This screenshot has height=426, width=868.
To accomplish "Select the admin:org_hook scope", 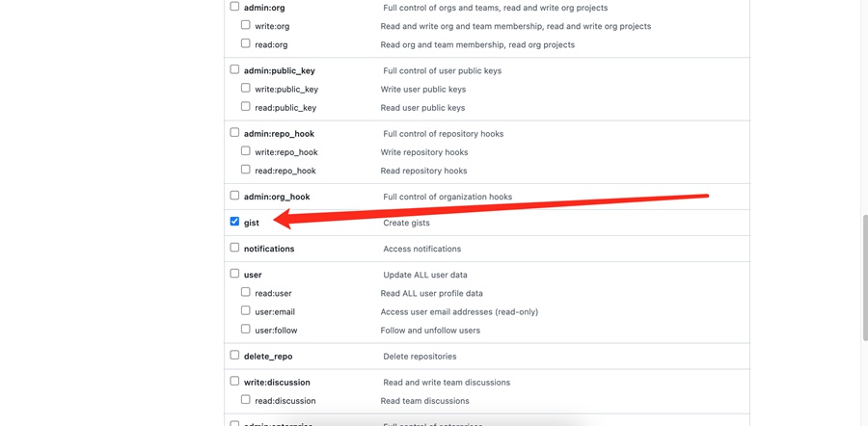I will pos(234,196).
